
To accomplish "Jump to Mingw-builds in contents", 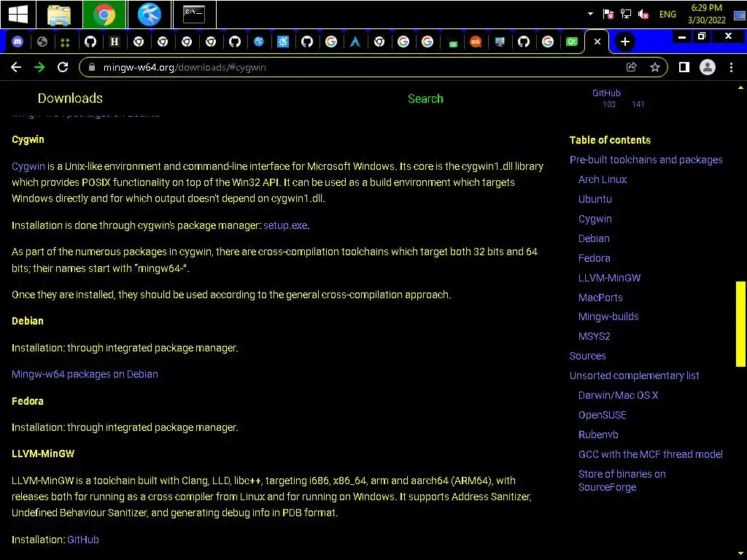I will click(608, 316).
